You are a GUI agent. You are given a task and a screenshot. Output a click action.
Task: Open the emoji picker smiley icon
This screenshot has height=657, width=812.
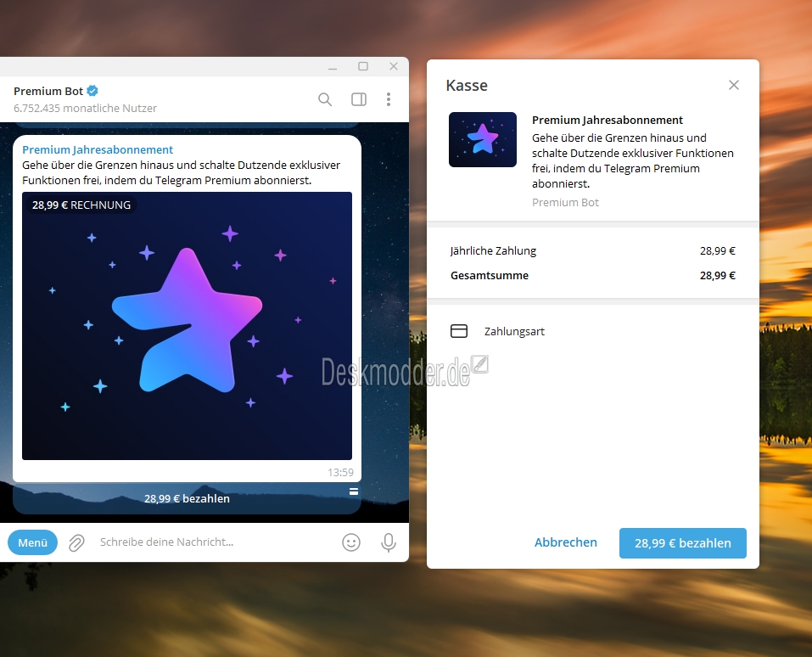(x=351, y=542)
